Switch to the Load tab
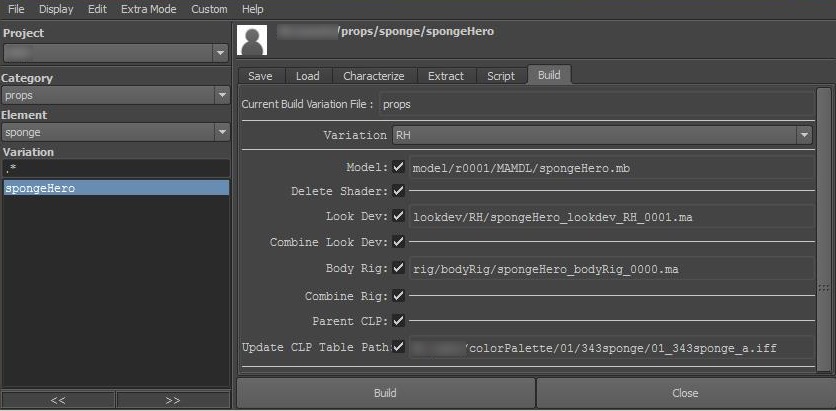 pyautogui.click(x=308, y=76)
